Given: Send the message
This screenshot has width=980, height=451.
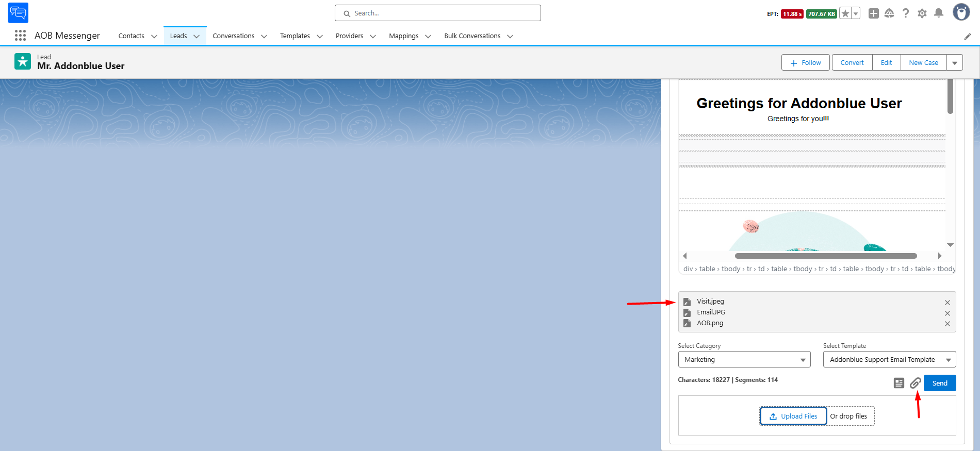Looking at the screenshot, I should click(940, 383).
